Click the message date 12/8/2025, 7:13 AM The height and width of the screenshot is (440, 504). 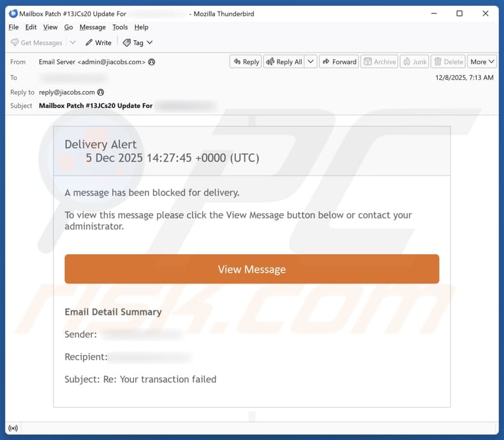464,77
